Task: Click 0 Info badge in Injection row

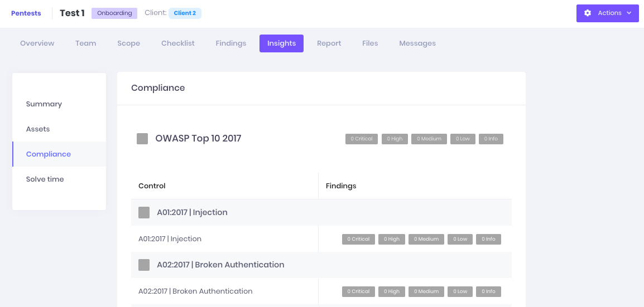Action: click(x=488, y=240)
